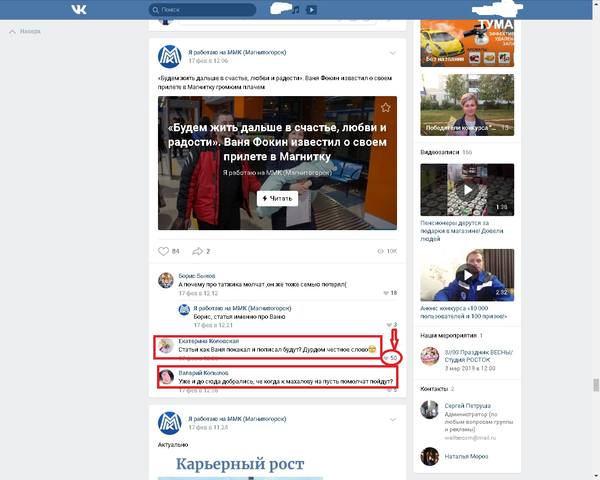The image size is (600, 480).
Task: Open the 17 фев в 12:21 reply timestamp
Action: coord(213,325)
